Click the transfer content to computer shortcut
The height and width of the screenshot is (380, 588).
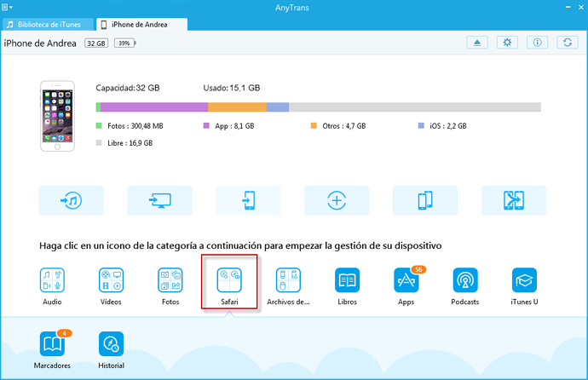[x=159, y=200]
